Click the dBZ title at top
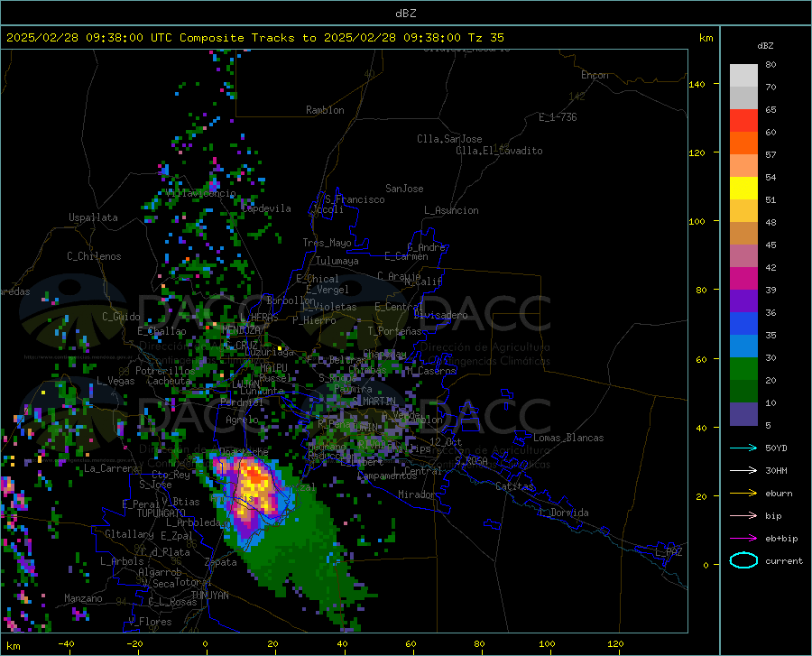 tap(405, 13)
